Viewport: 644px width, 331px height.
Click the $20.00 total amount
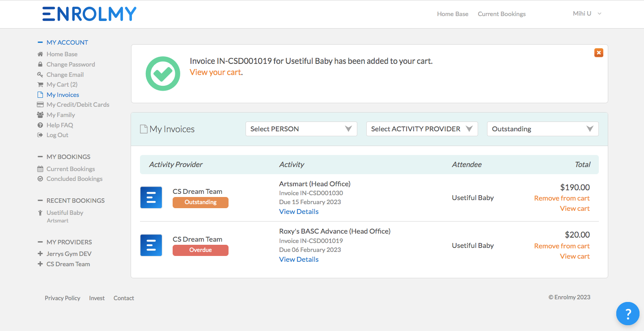point(577,235)
